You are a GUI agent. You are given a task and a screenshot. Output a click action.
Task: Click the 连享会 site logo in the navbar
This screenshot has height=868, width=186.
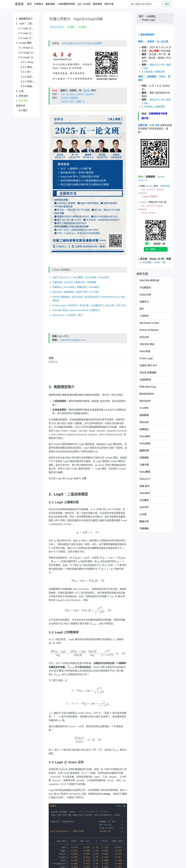(19, 4)
